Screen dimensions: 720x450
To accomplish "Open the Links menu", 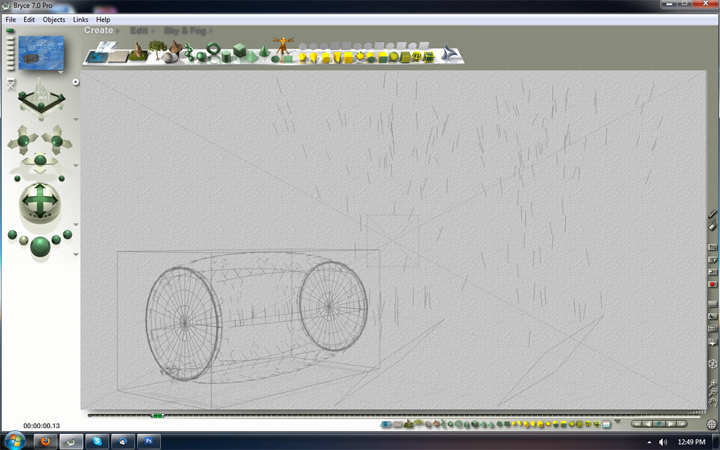I will [80, 19].
